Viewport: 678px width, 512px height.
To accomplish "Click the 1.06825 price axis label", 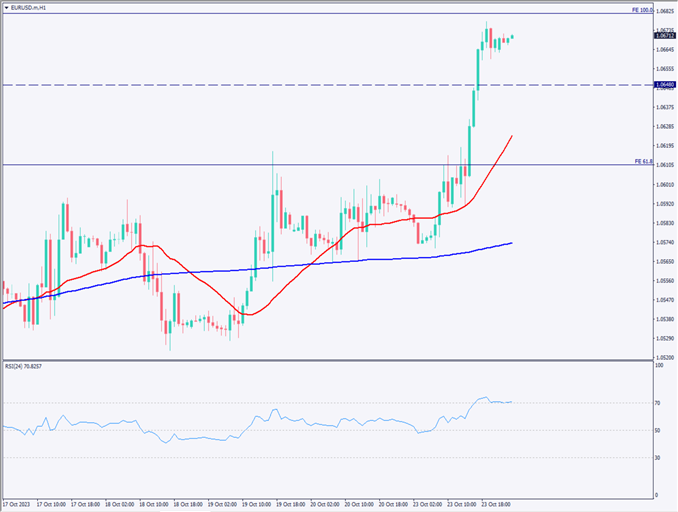I will click(x=665, y=11).
